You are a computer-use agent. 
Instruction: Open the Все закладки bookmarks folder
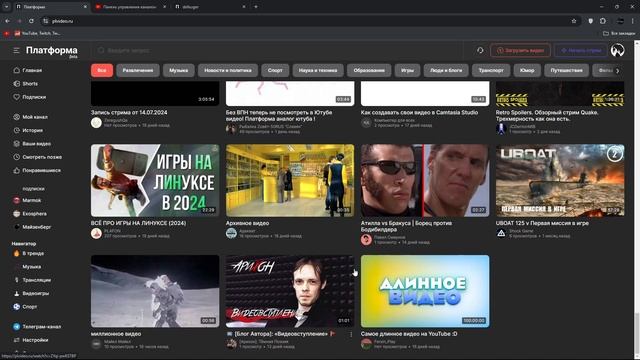(x=619, y=33)
